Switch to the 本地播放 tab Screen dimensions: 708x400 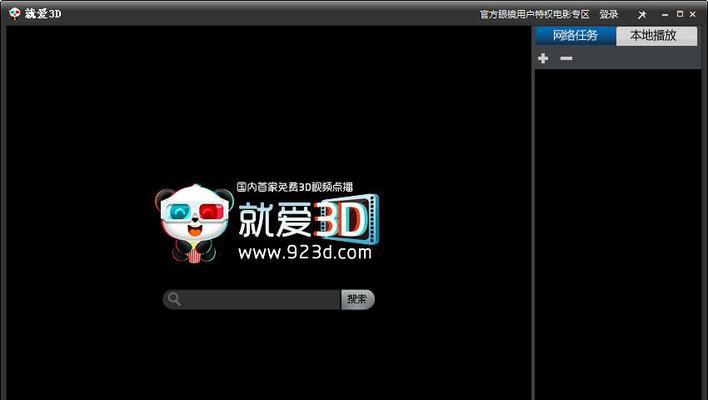657,36
